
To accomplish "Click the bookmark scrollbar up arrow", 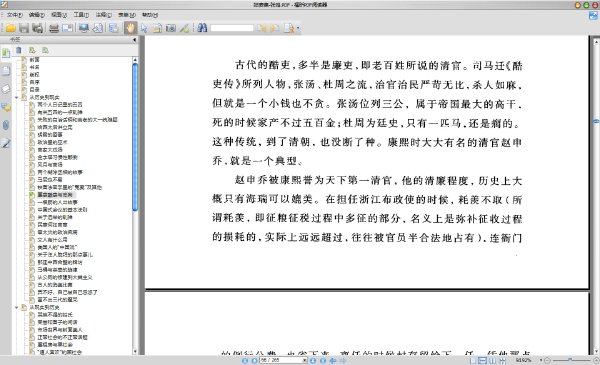I will tap(135, 60).
